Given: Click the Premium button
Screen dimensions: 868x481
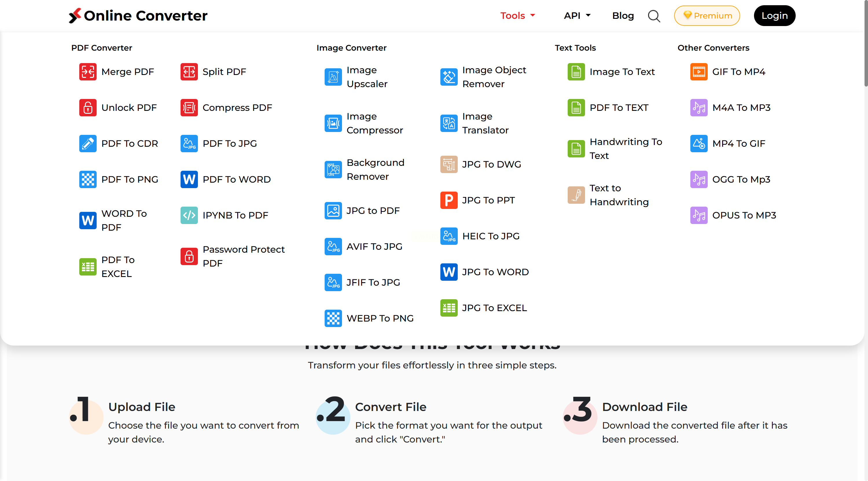Looking at the screenshot, I should point(707,16).
